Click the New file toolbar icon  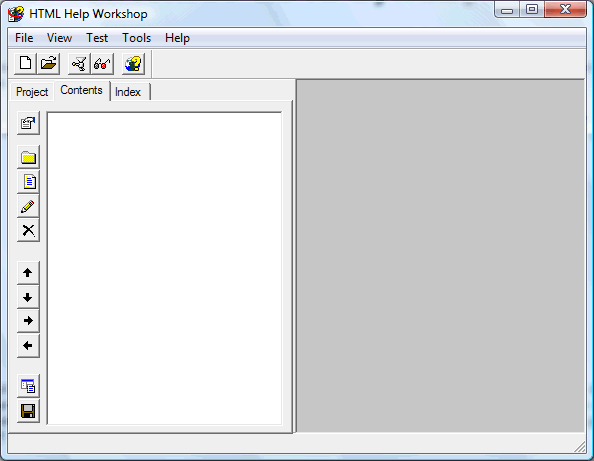tap(25, 63)
